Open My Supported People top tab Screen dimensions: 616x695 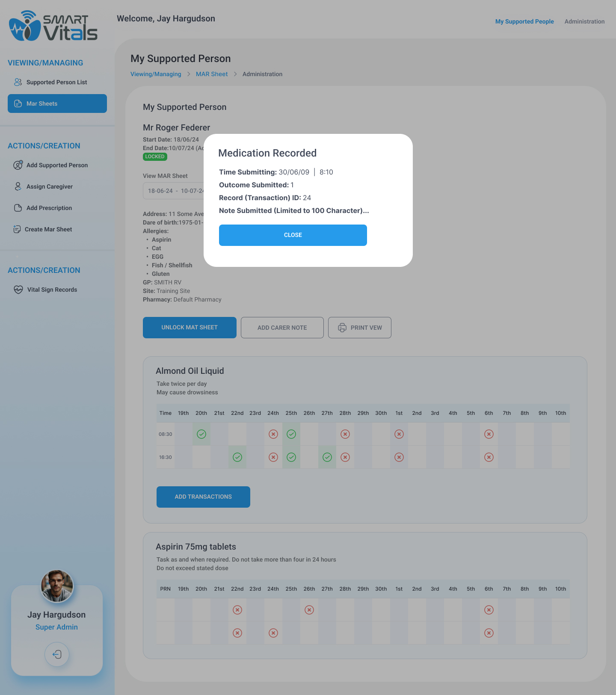[524, 21]
